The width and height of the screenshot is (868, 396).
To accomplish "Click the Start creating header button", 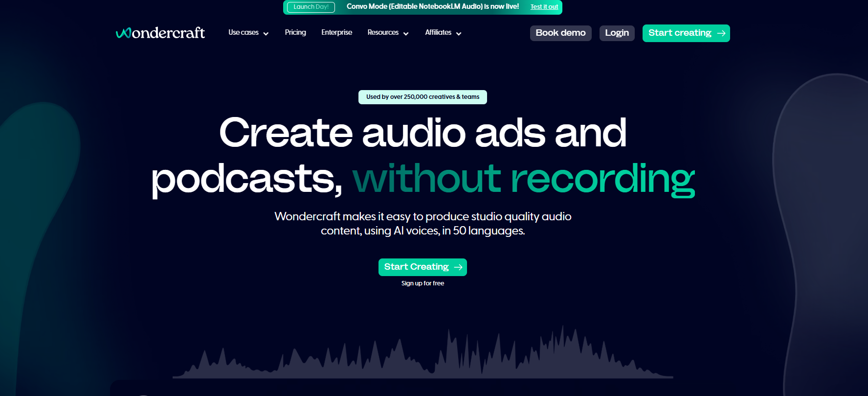I will click(686, 33).
